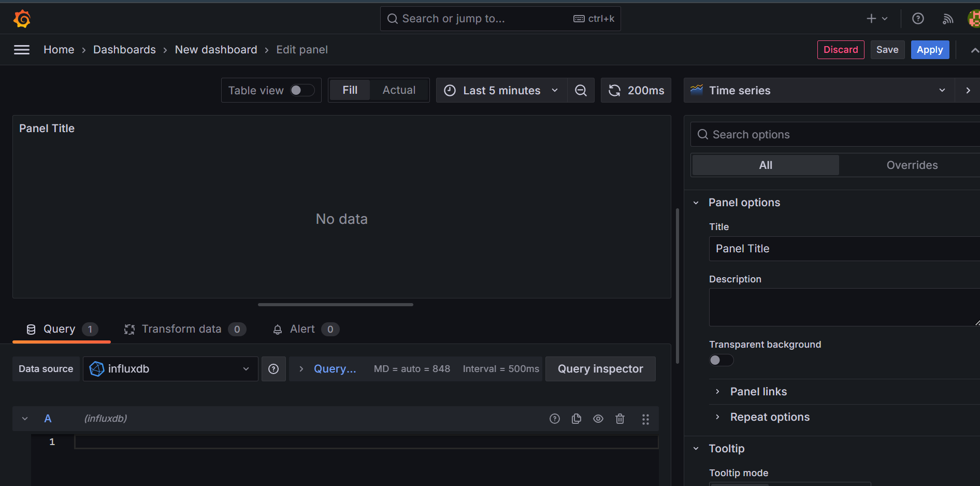Switch to the Alert tab
The width and height of the screenshot is (980, 486).
306,330
